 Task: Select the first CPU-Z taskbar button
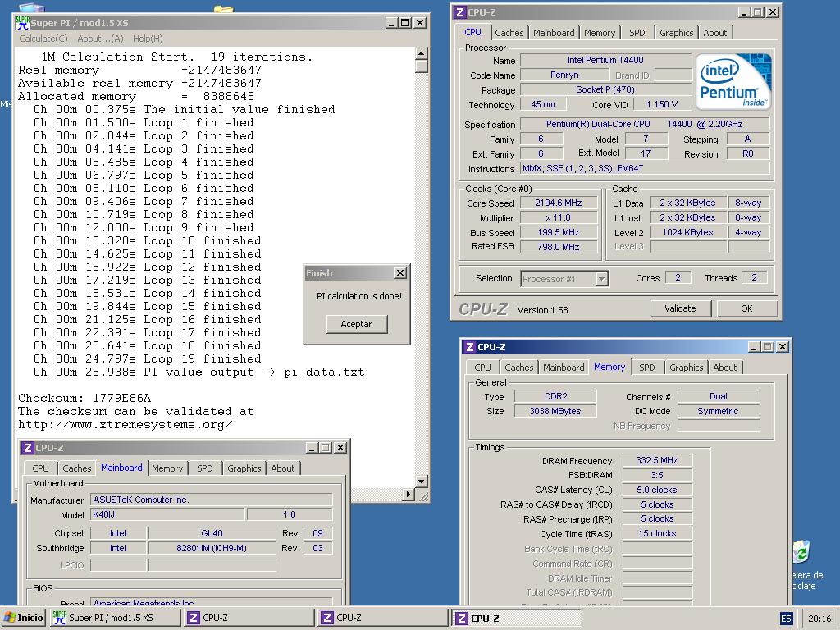(x=249, y=618)
